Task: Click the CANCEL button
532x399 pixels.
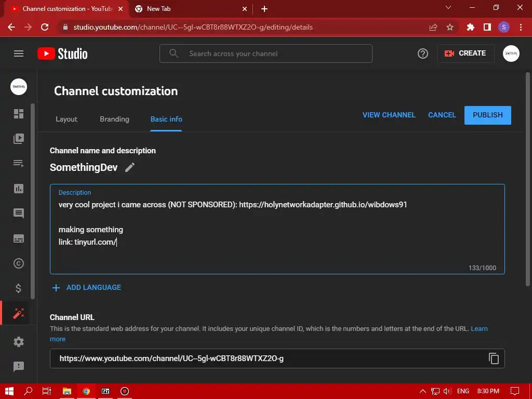Action: 442,115
